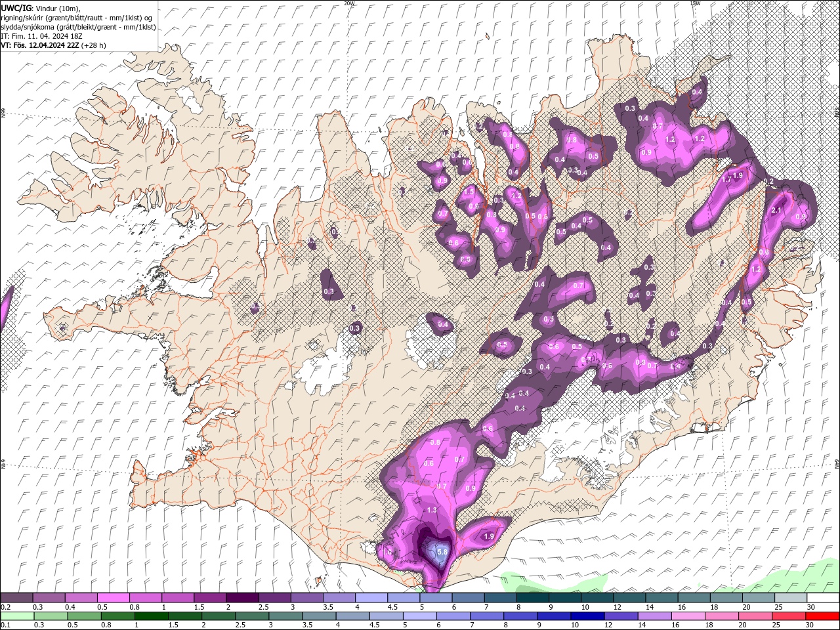The width and height of the screenshot is (840, 630).
Task: Click the '15W' longitude label at the top
Action: (695, 3)
